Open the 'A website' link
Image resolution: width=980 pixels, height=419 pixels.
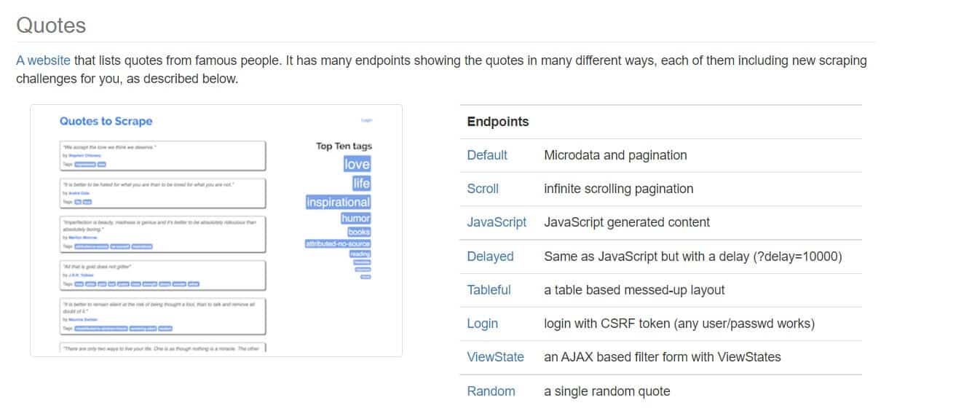[x=43, y=60]
